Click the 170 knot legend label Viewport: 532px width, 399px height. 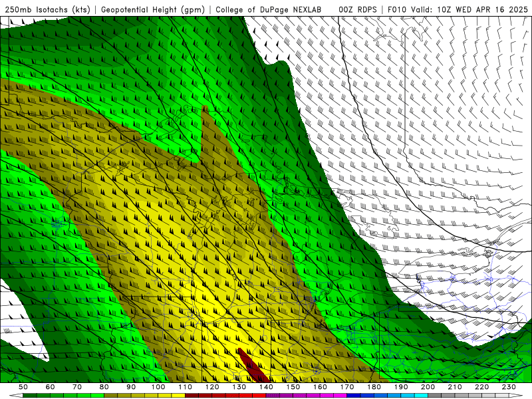point(347,387)
